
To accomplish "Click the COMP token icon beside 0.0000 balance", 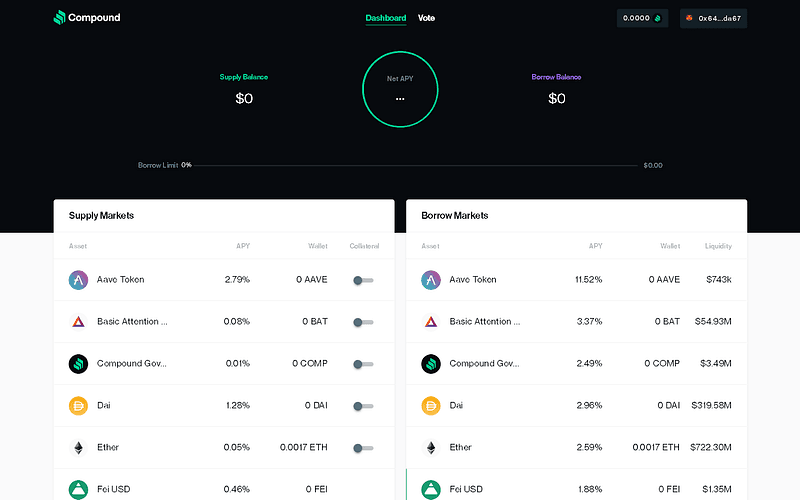I will pos(658,18).
